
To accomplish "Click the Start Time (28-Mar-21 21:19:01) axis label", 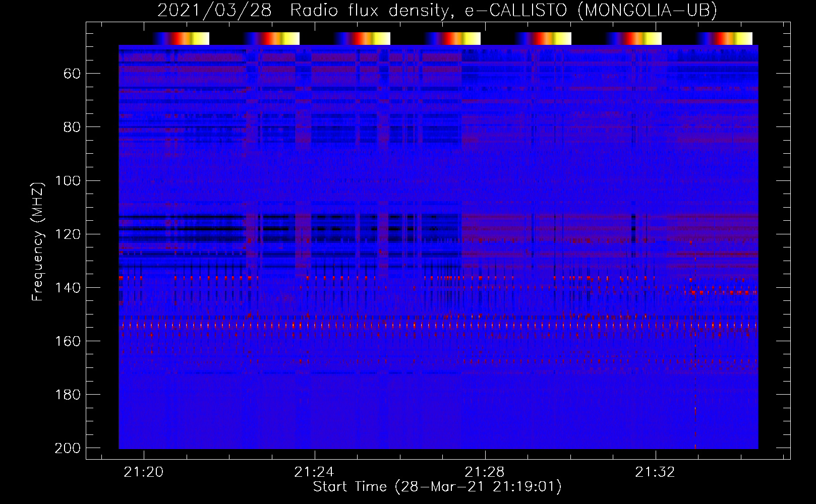I will (x=437, y=487).
